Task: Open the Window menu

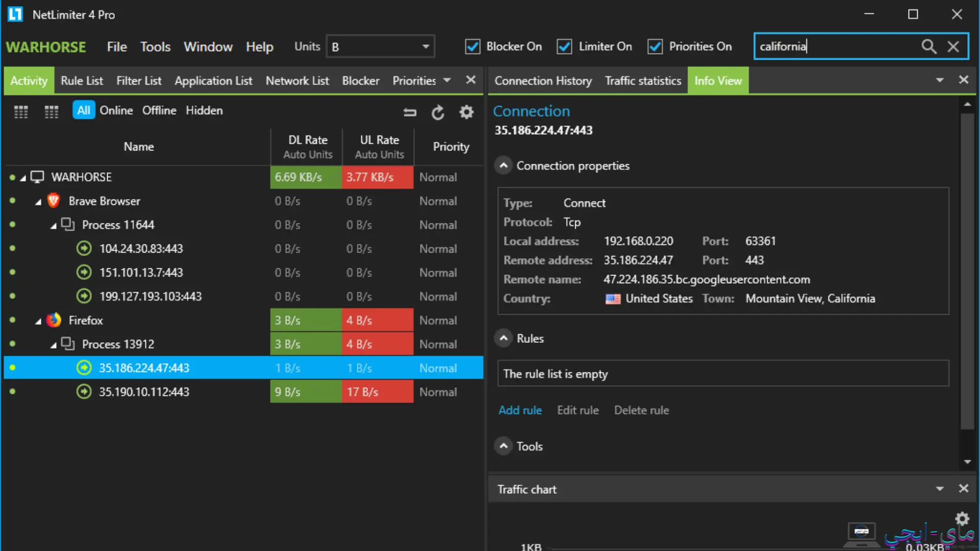Action: point(208,46)
